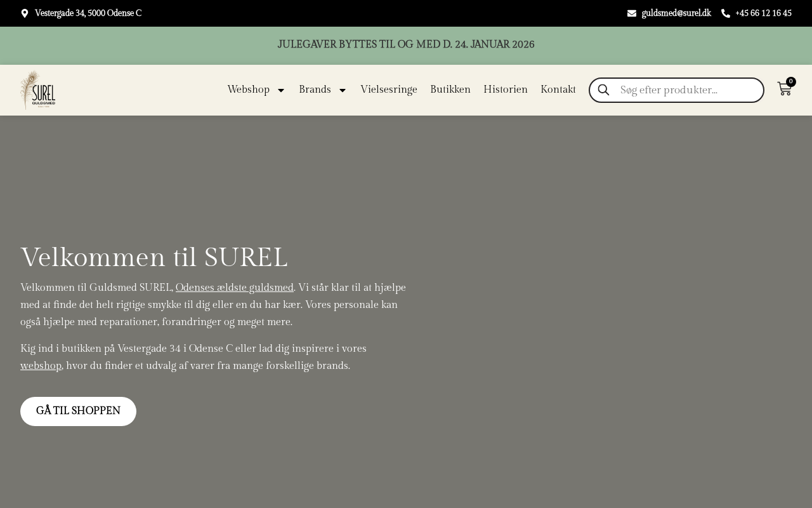
Task: Click the guldsmed@surel.dk email link
Action: click(676, 13)
